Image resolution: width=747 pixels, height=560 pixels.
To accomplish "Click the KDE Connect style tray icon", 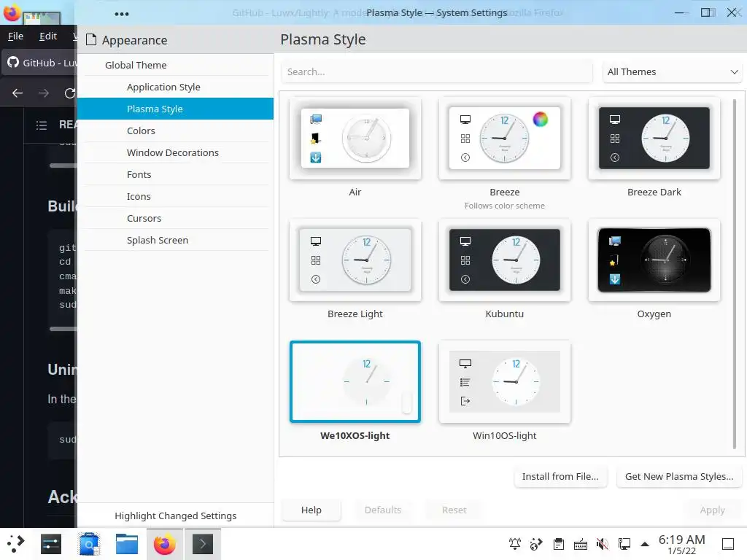I will click(x=536, y=544).
